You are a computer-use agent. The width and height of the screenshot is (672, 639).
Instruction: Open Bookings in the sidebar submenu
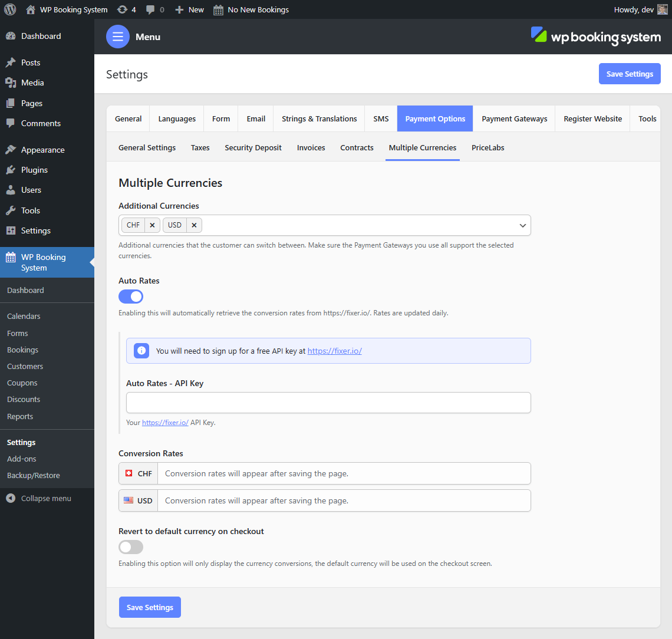23,350
